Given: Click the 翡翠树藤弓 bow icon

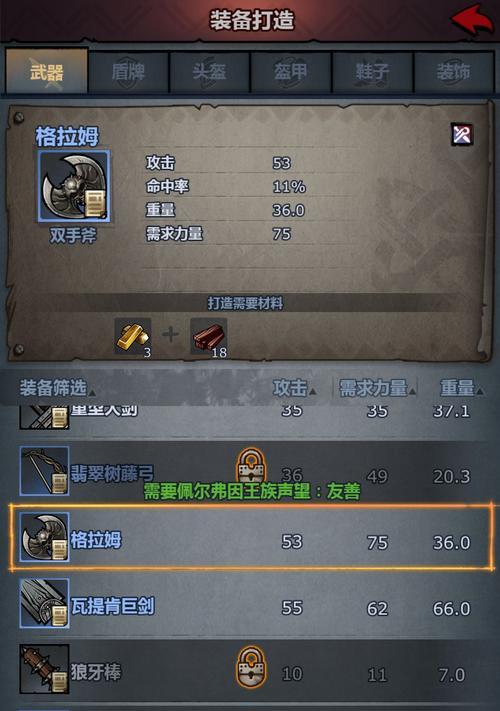Looking at the screenshot, I should (x=44, y=471).
